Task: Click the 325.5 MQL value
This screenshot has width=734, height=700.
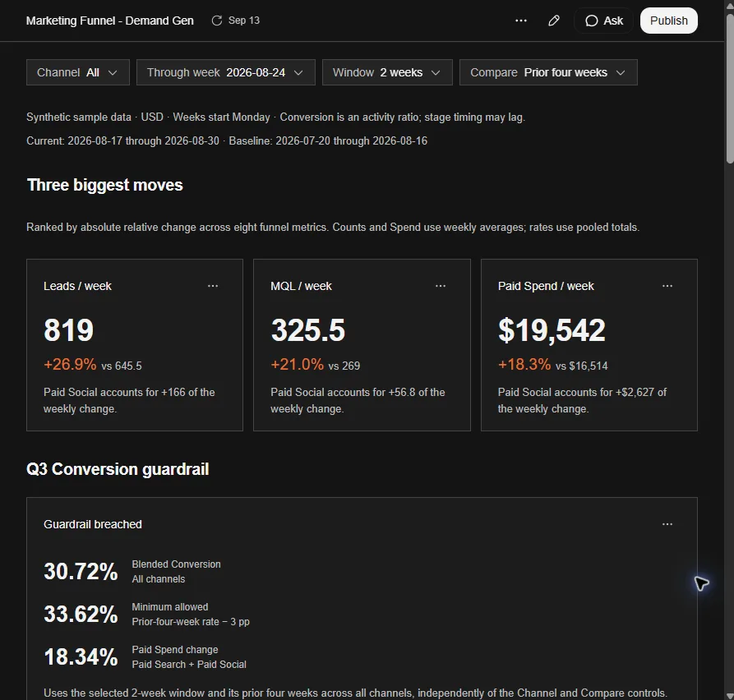Action: (x=308, y=330)
